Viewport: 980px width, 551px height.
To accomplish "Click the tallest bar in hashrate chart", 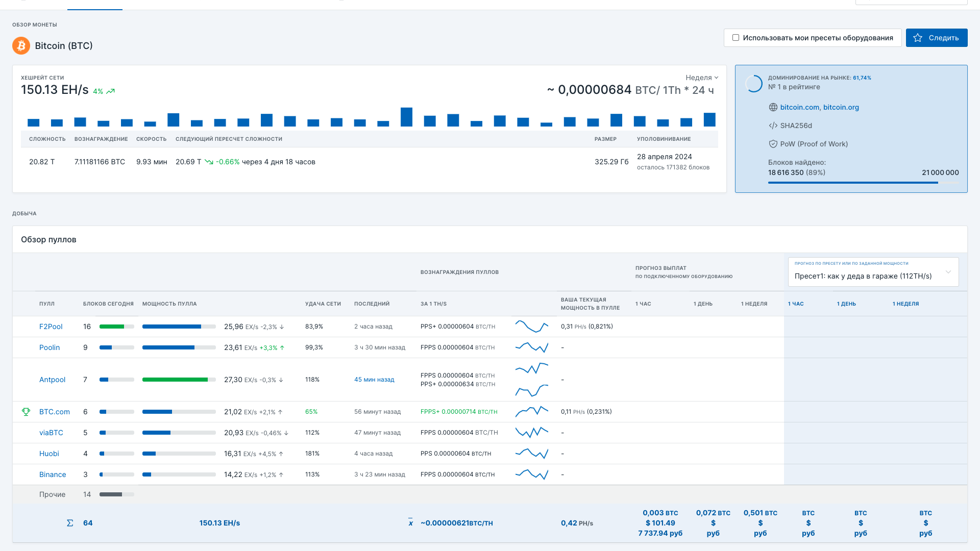I will 406,117.
